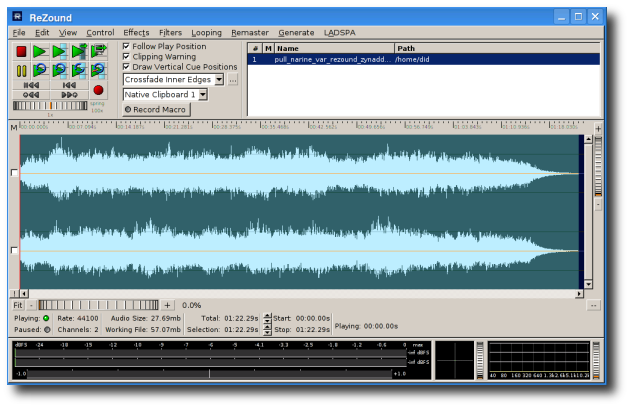Open the Crossfade Inner Edges dropdown

(218, 80)
